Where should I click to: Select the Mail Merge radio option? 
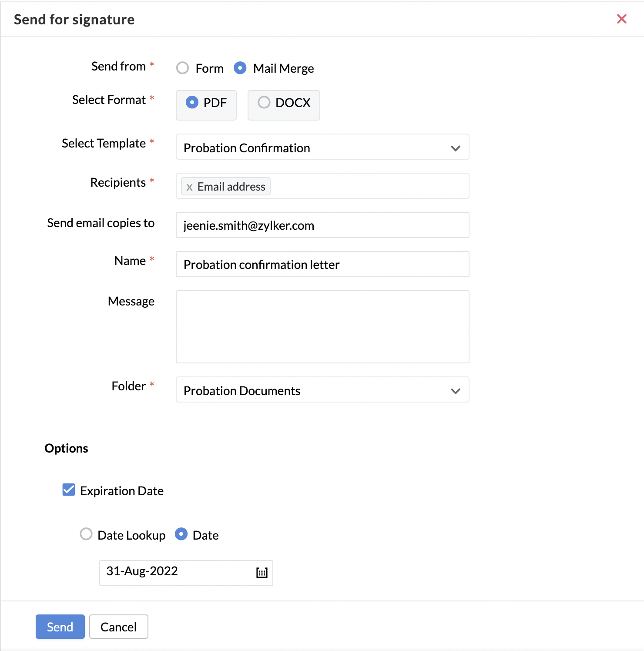(240, 68)
